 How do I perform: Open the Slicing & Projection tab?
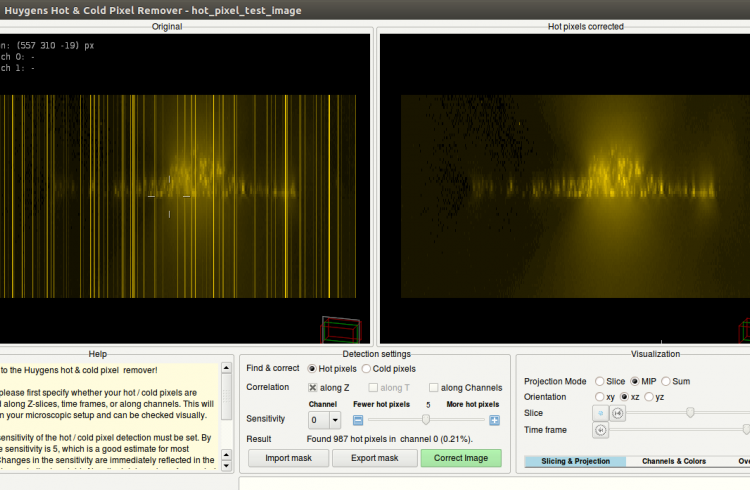[575, 462]
